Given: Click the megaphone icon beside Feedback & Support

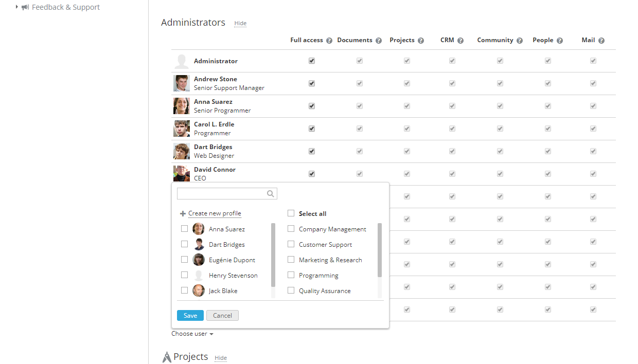Looking at the screenshot, I should 25,7.
